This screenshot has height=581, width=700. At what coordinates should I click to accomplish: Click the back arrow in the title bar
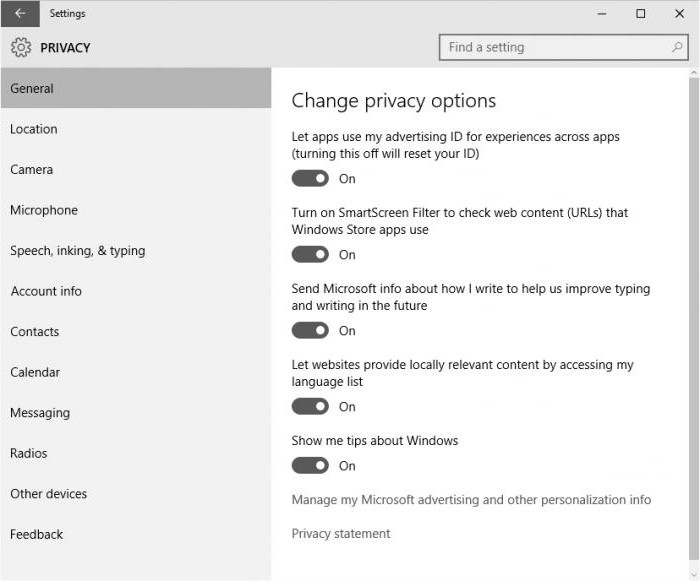tap(20, 14)
